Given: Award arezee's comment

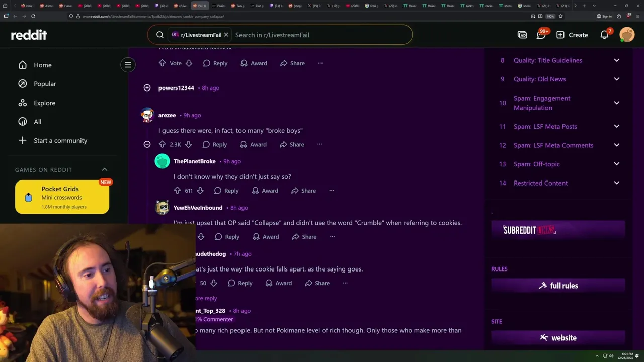Looking at the screenshot, I should [253, 144].
